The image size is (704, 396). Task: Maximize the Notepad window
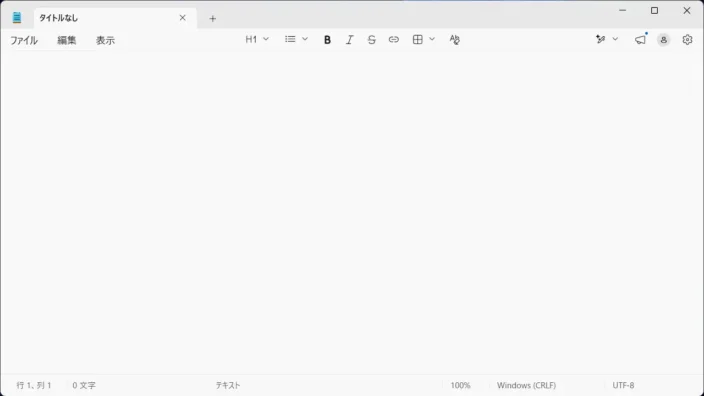(655, 10)
